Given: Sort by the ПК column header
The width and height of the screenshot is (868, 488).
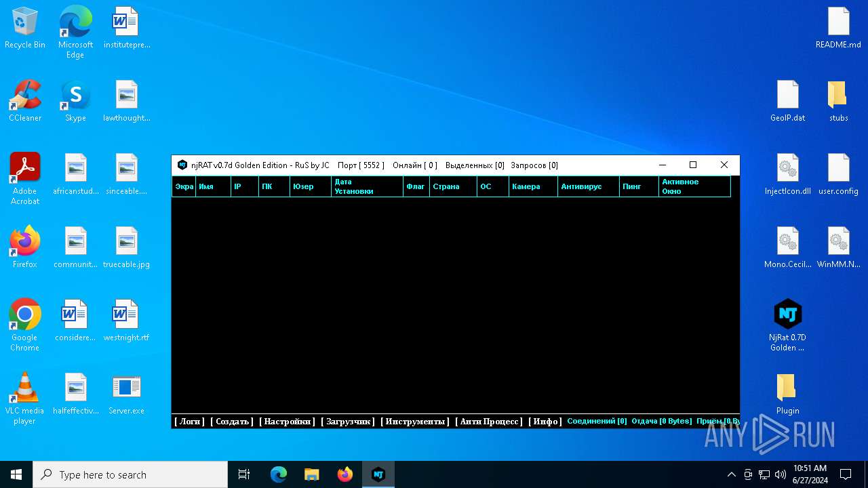Looking at the screenshot, I should 274,186.
